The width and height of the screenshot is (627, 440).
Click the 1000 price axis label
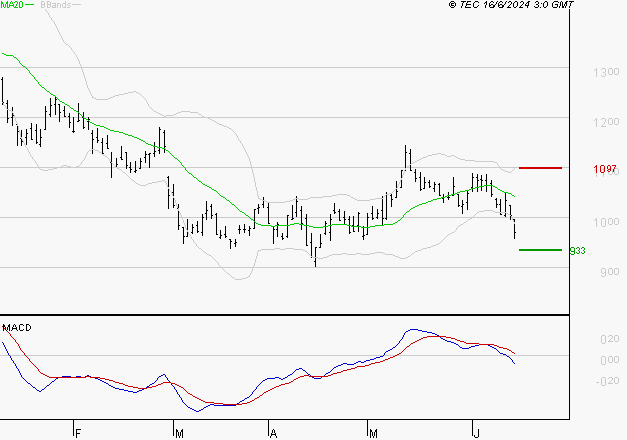[606, 222]
